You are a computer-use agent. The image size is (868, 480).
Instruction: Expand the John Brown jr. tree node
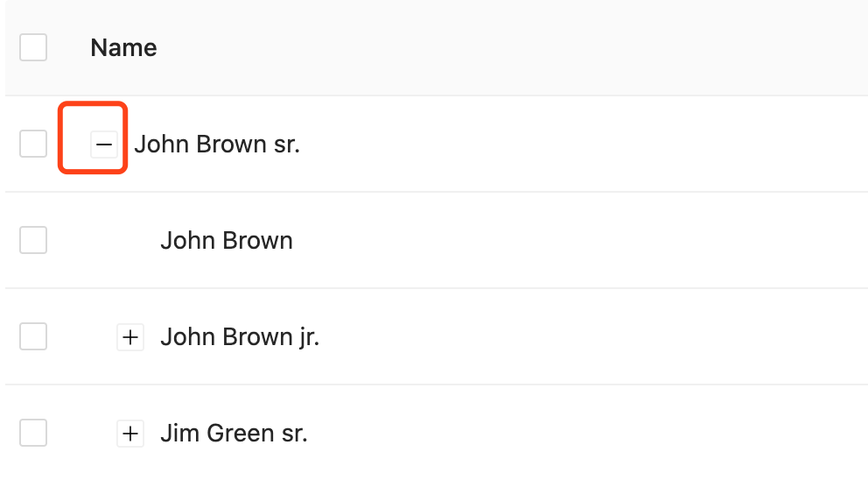click(130, 337)
